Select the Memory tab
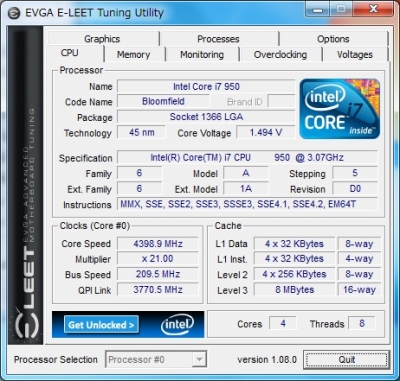Image resolution: width=400 pixels, height=381 pixels. pos(134,54)
